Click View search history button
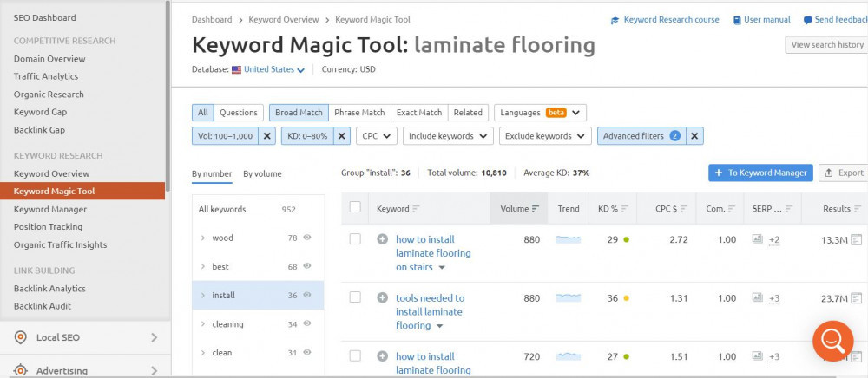868x378 pixels. (x=826, y=45)
